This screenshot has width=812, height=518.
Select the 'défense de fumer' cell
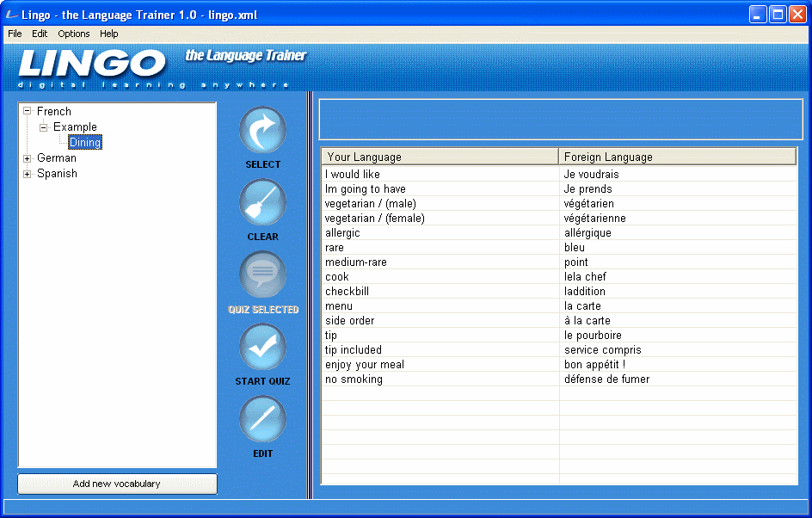(x=678, y=379)
